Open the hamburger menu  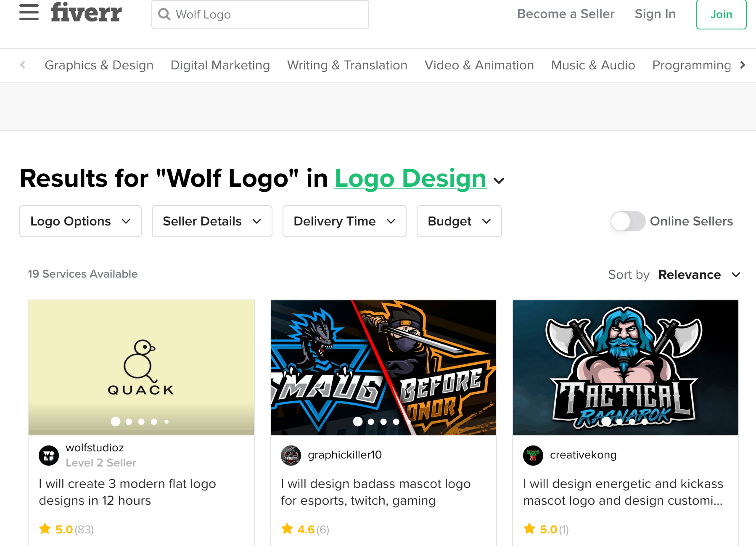(29, 12)
